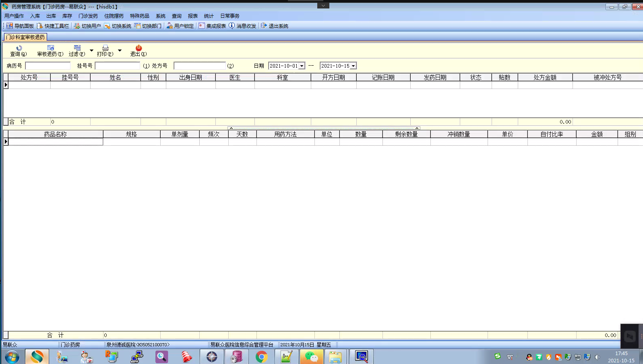Expand the 打印 dropdown arrow
The width and height of the screenshot is (643, 364).
pyautogui.click(x=120, y=51)
